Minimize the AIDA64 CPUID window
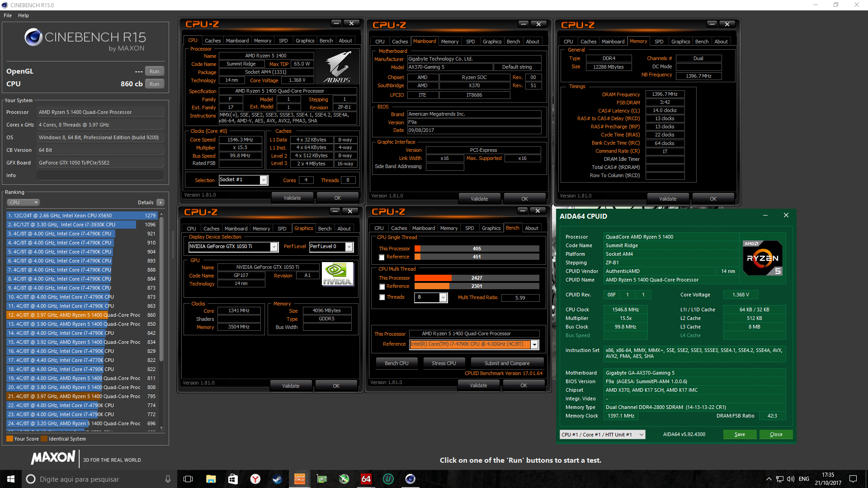Screen dimensions: 868x488 [x=765, y=216]
